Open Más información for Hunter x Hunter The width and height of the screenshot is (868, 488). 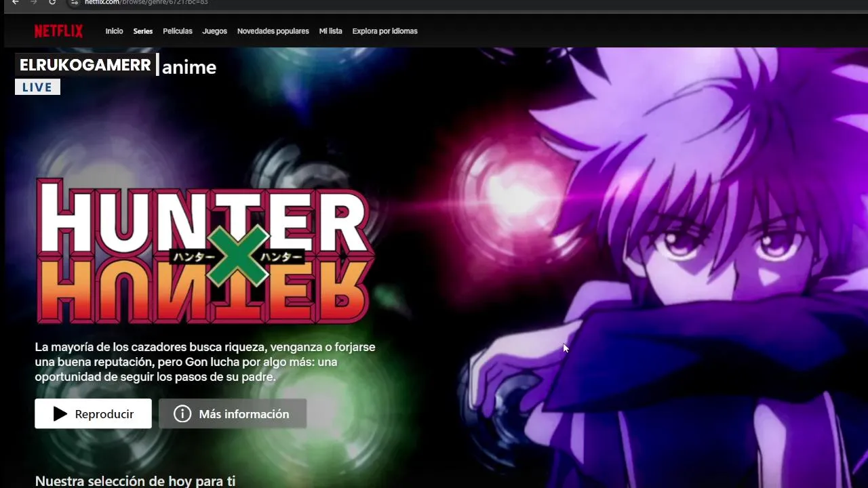[233, 413]
